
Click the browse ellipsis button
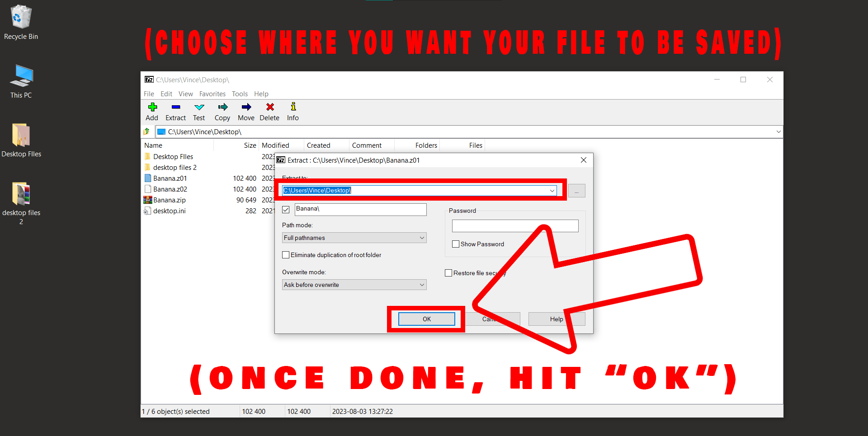click(x=576, y=190)
